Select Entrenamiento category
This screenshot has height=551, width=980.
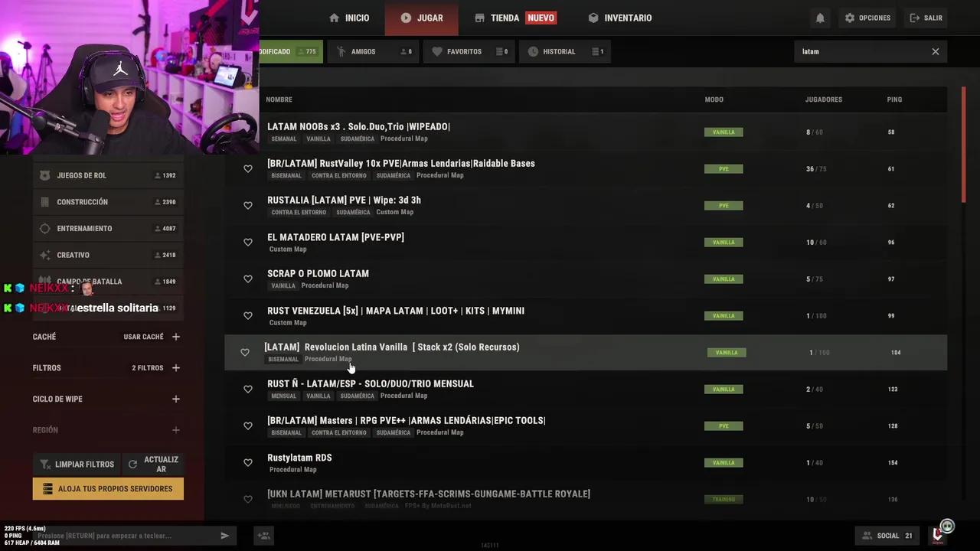click(108, 229)
